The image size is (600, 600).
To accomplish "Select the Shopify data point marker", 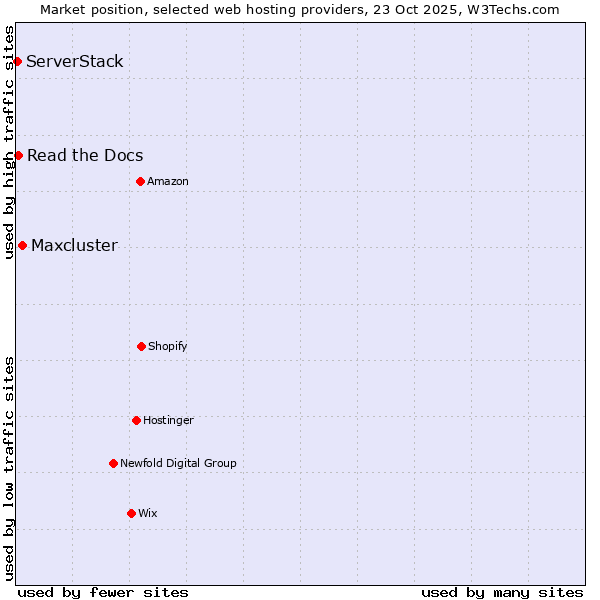I will [x=141, y=346].
